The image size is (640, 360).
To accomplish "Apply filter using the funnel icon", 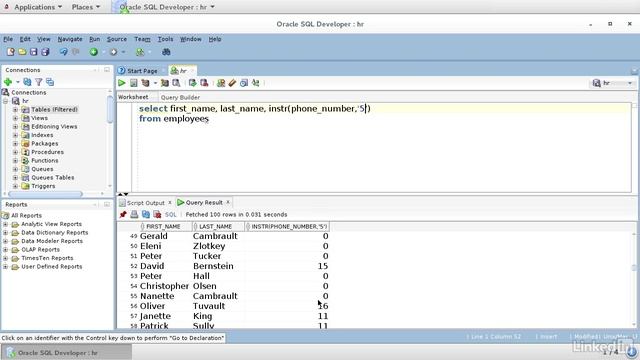I will (39, 82).
